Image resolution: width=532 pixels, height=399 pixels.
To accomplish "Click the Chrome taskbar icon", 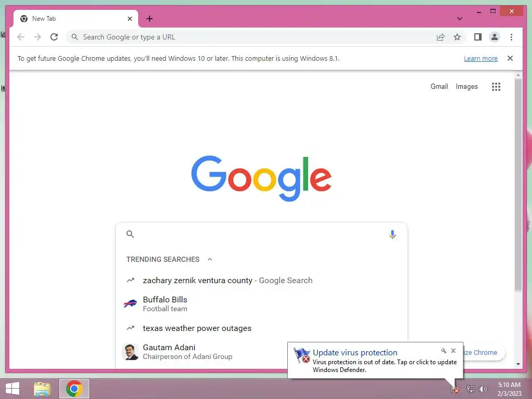I will click(74, 389).
